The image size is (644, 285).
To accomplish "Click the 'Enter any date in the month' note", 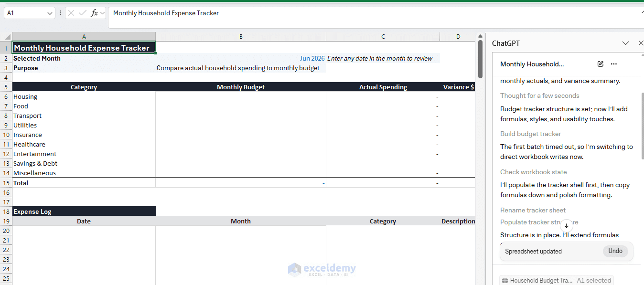I will click(x=380, y=58).
